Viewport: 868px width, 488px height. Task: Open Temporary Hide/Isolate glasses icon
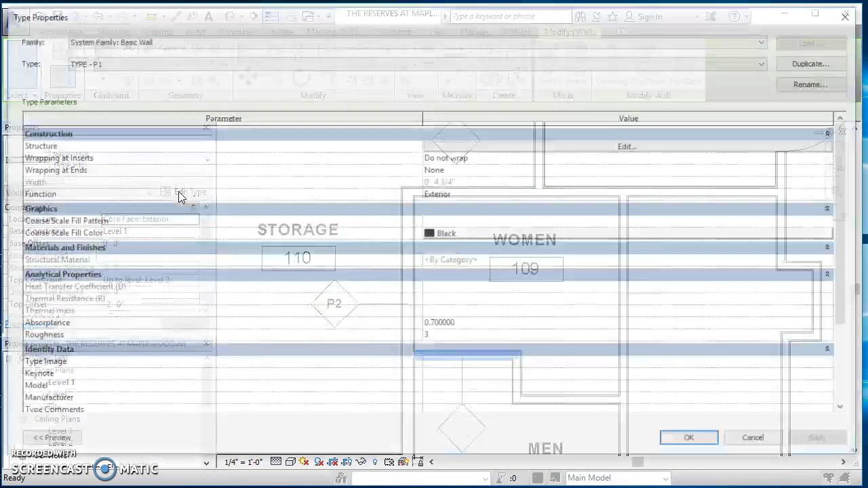pos(361,462)
